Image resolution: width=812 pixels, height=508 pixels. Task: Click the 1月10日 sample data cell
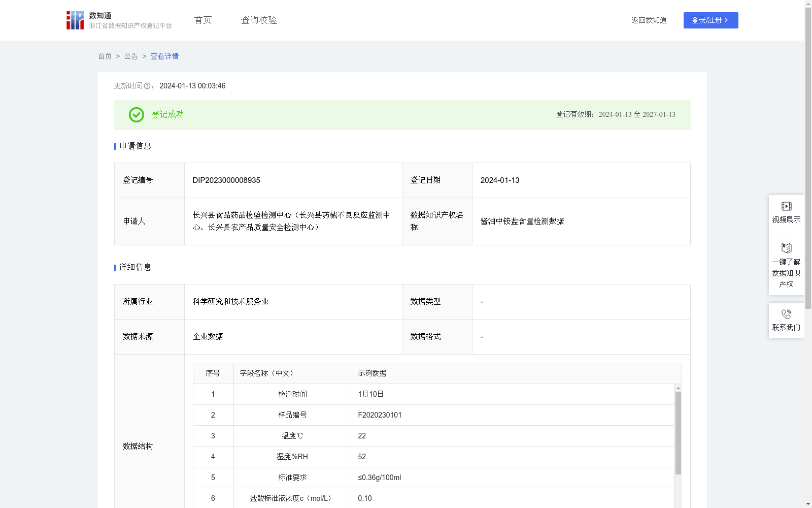(x=513, y=394)
